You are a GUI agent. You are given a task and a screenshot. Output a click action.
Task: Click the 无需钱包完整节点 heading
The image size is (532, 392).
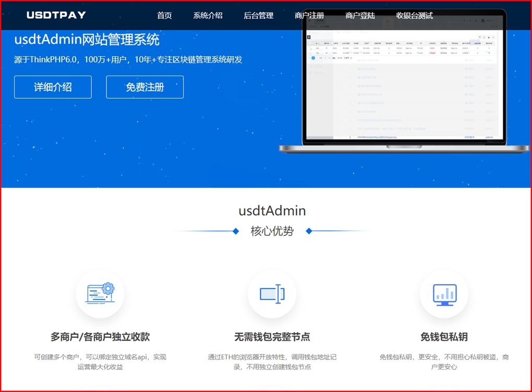272,337
